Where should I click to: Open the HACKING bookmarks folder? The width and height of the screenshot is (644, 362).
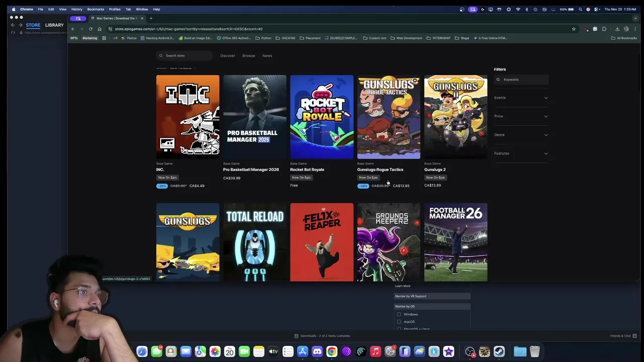click(285, 38)
